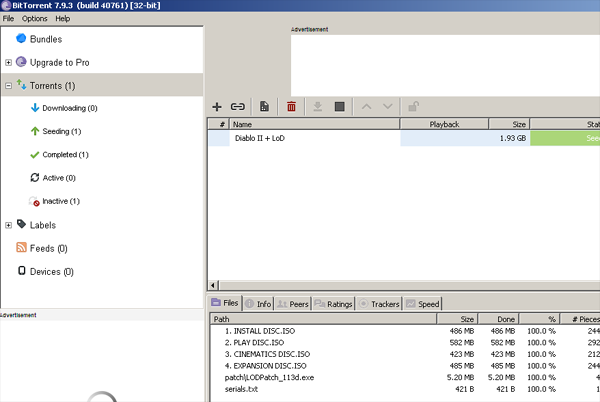Open Bundles in the sidebar
This screenshot has width=600, height=402.
tap(46, 39)
